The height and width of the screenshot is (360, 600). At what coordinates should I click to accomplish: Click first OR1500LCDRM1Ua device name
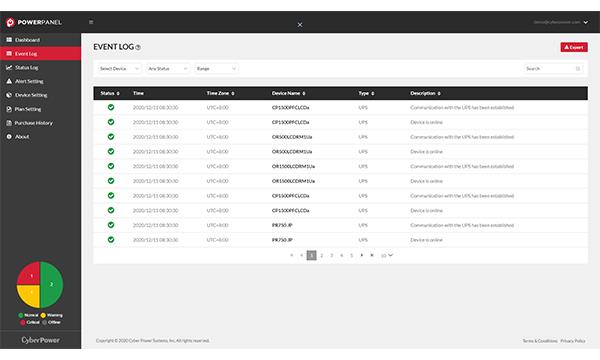(x=293, y=166)
